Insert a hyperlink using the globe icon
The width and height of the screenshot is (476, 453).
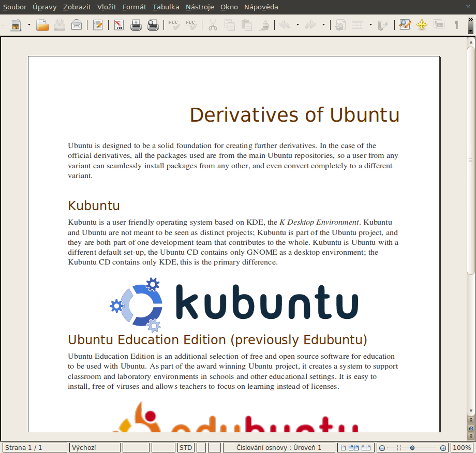pos(340,25)
